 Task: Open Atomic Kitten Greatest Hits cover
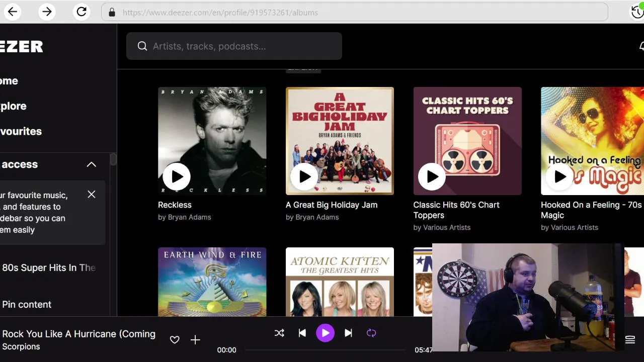coord(340,282)
